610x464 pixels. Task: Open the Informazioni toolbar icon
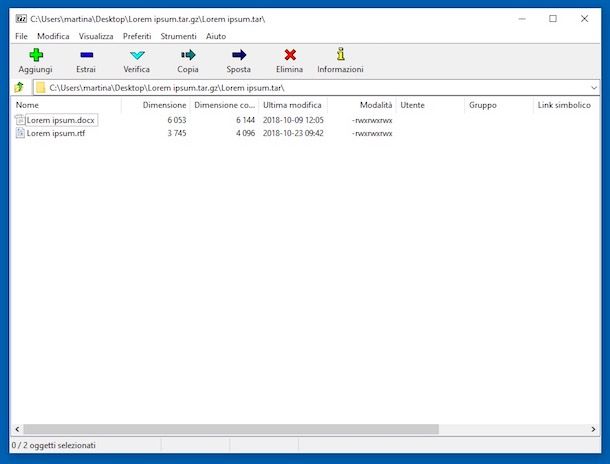(340, 56)
